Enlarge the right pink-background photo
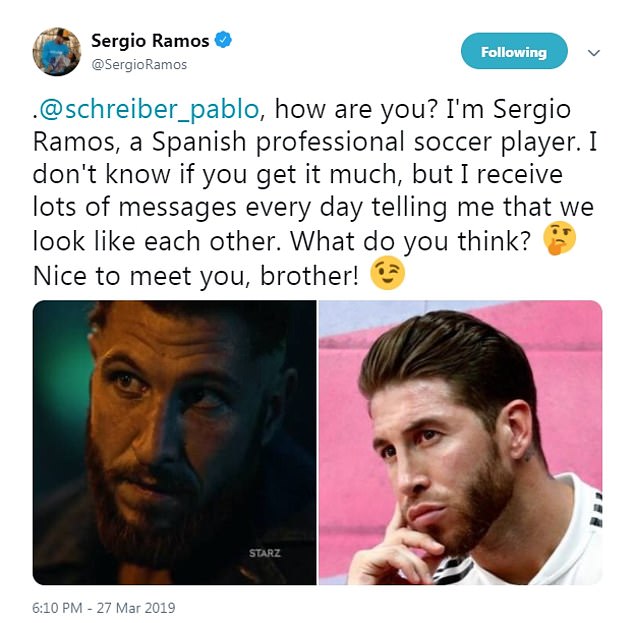Screen dimensions: 634x623 coord(461,442)
